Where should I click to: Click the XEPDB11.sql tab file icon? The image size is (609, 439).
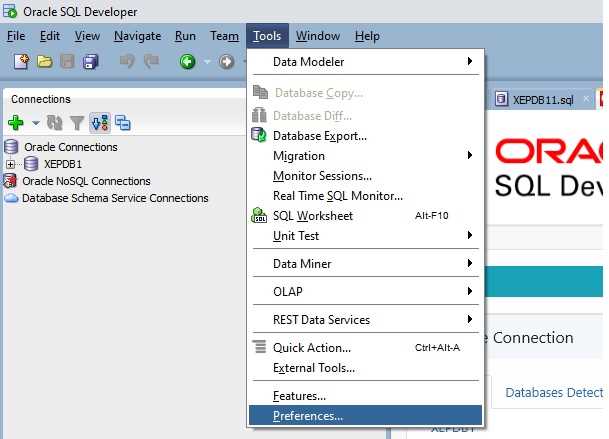(x=501, y=99)
